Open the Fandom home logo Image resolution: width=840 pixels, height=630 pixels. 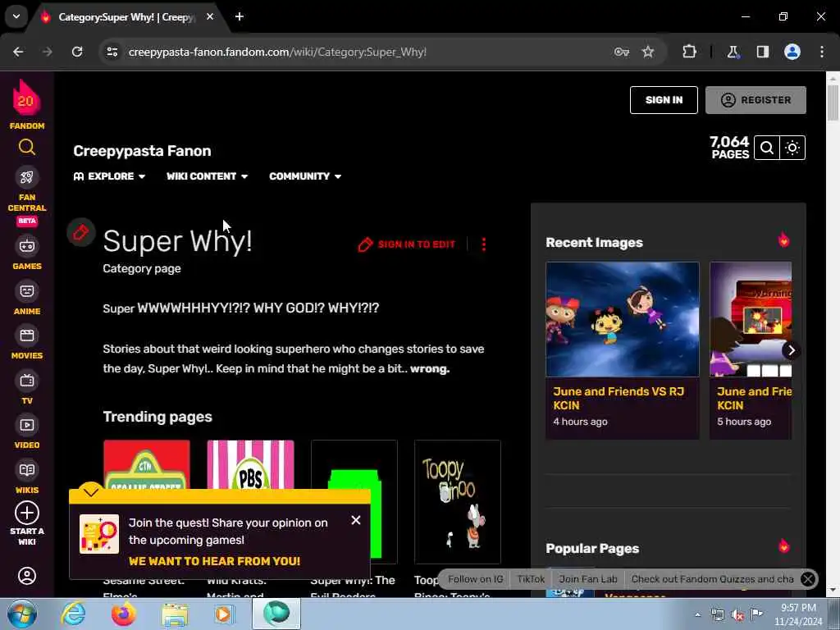tap(26, 104)
